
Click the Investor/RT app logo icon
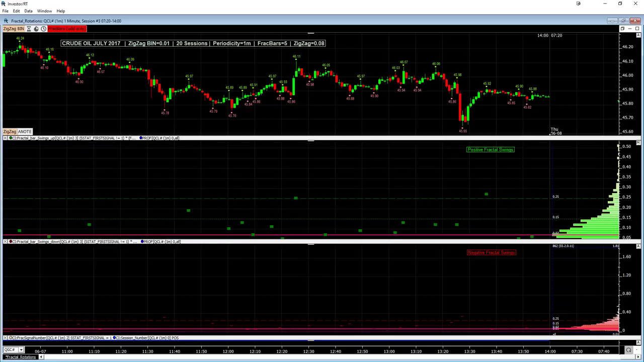click(4, 4)
